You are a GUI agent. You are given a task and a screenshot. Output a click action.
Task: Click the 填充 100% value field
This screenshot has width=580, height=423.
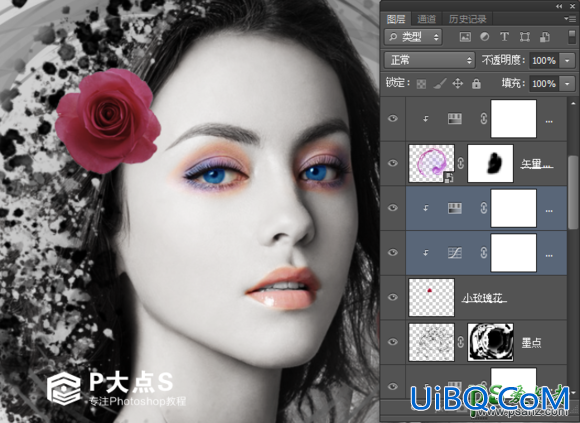pyautogui.click(x=544, y=84)
